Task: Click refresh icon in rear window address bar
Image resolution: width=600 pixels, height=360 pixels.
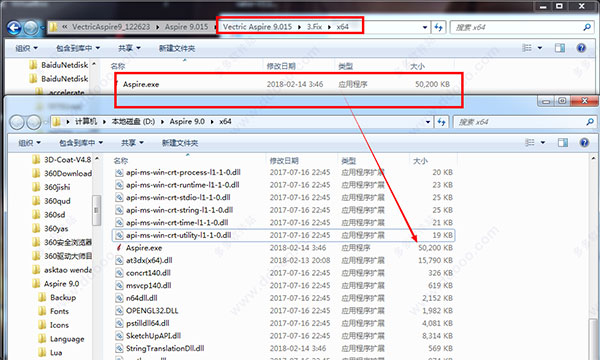Action: coord(439,27)
